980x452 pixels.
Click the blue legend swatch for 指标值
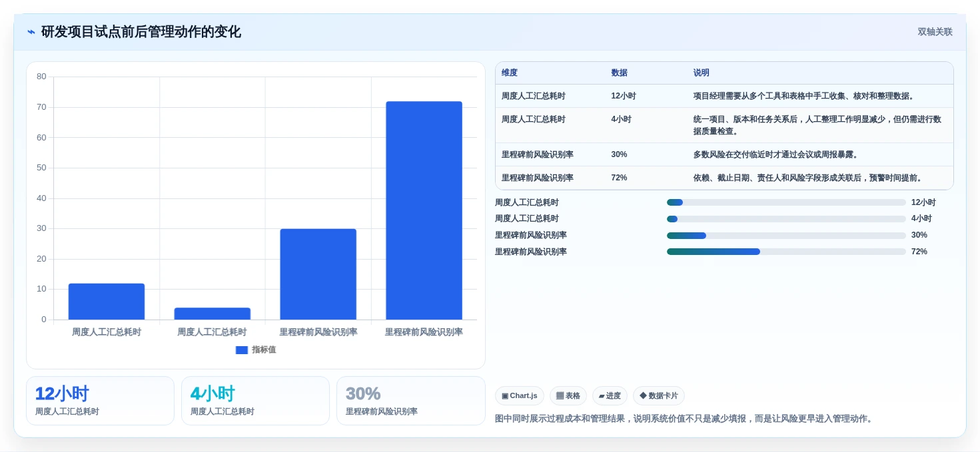click(242, 349)
